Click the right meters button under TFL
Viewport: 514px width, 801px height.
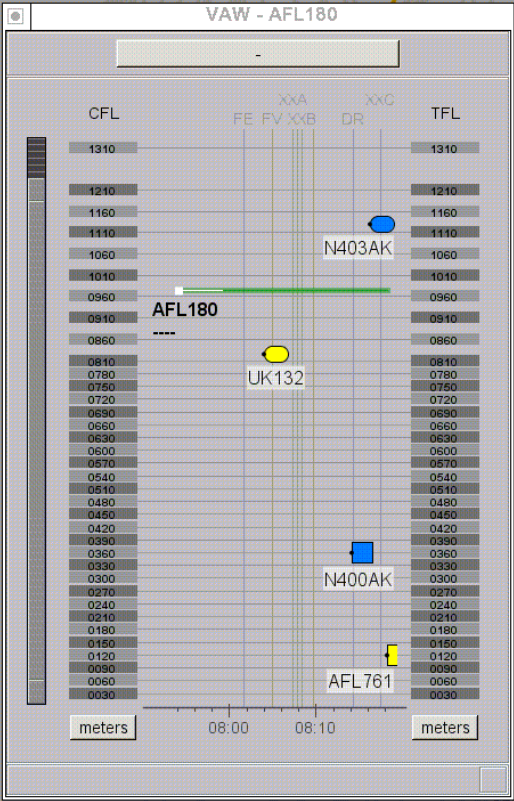click(445, 727)
